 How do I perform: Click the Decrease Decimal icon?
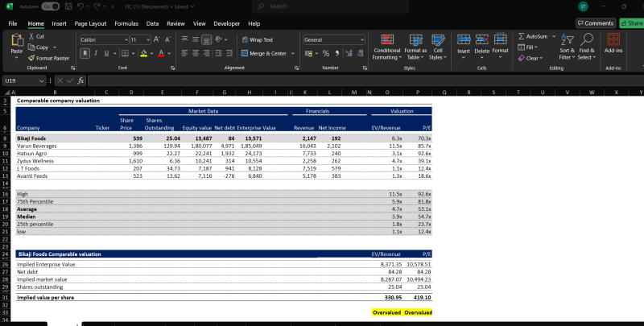[360, 53]
